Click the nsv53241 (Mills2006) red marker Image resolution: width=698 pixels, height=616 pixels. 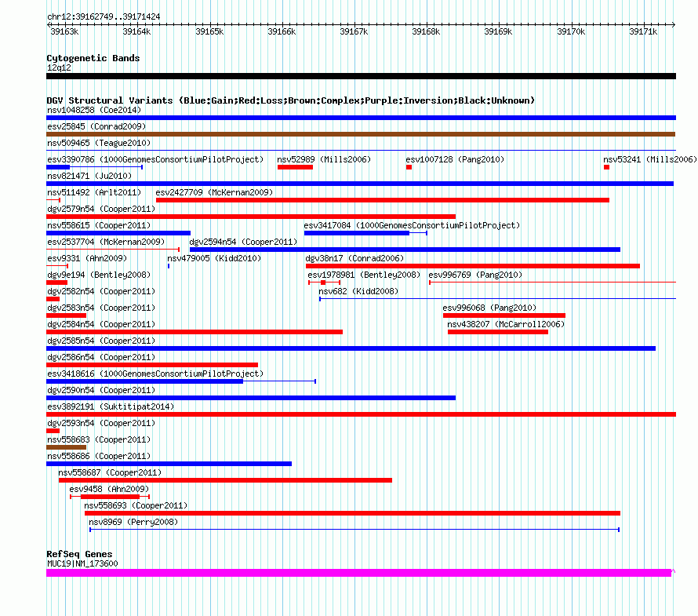tap(606, 167)
